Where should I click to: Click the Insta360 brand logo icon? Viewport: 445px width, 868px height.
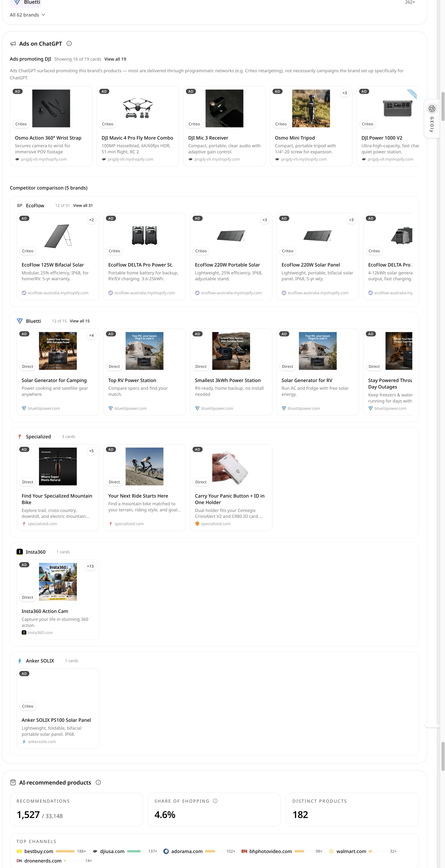20,552
